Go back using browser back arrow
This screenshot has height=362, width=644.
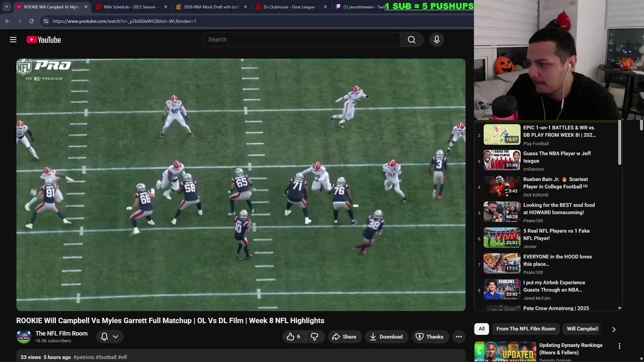tap(7, 21)
